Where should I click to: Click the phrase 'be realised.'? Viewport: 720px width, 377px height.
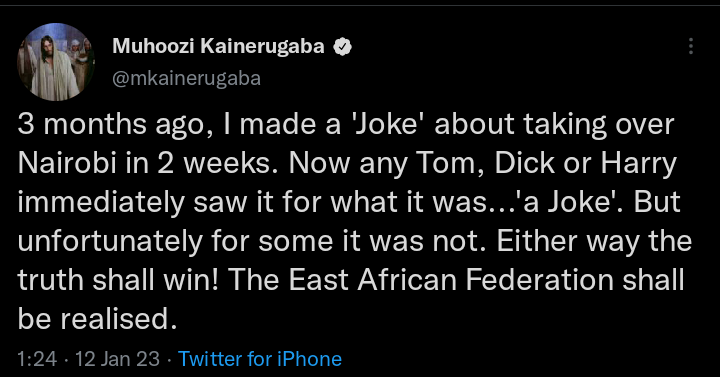click(x=97, y=319)
